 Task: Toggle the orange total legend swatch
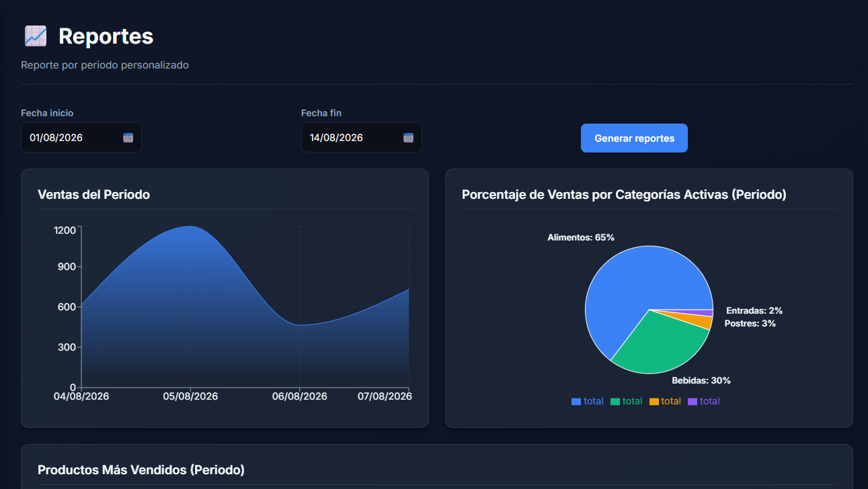(654, 402)
